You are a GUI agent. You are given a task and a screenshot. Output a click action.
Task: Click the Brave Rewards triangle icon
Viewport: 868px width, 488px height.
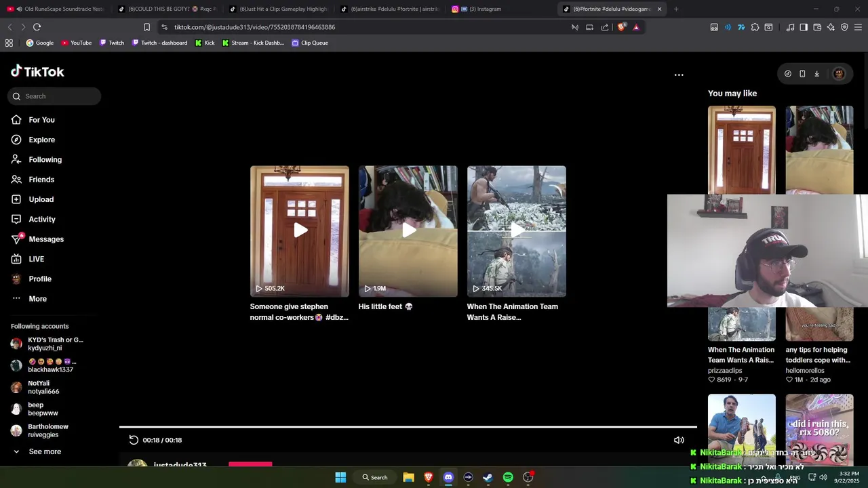tap(636, 27)
